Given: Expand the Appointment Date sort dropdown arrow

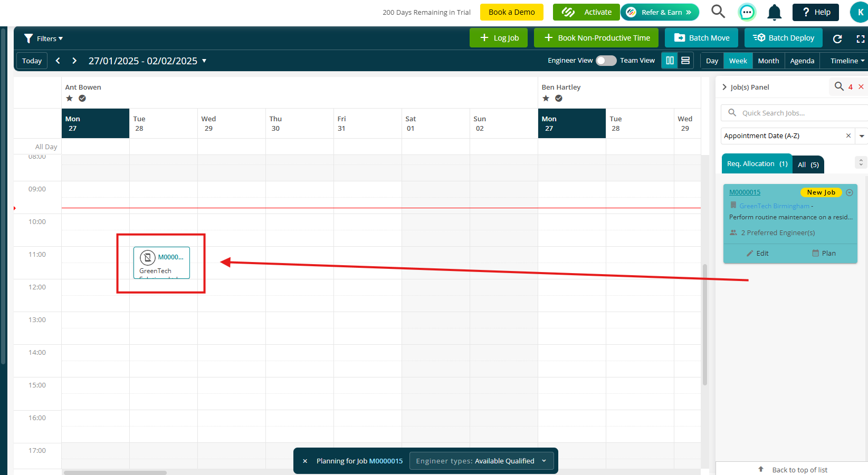Looking at the screenshot, I should (x=862, y=135).
